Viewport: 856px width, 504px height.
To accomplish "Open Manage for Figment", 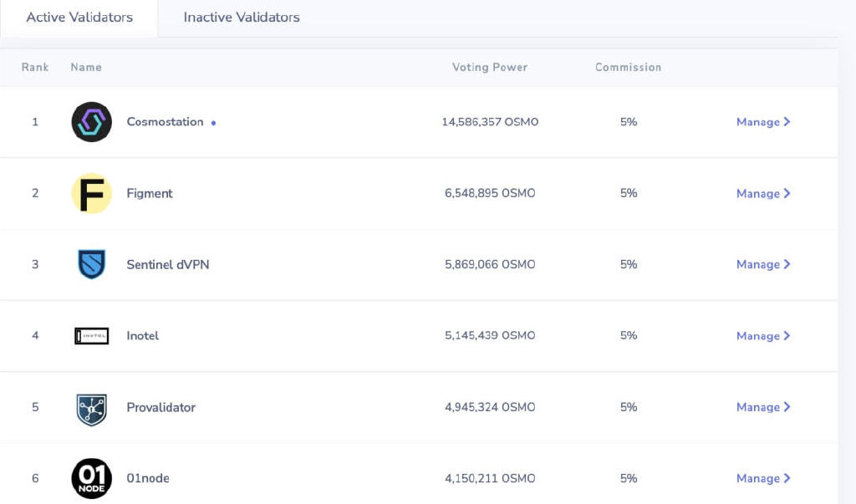I will pos(763,193).
